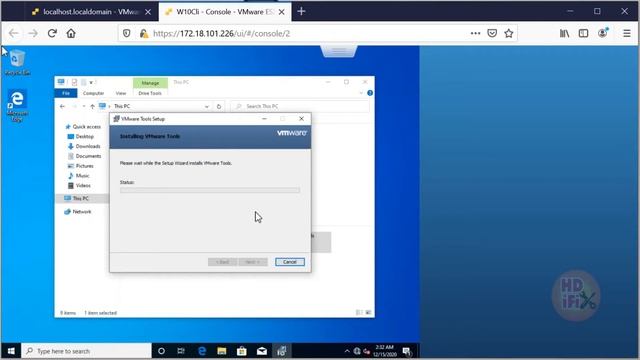The height and width of the screenshot is (360, 640).
Task: Open the File tab in Explorer
Action: (x=66, y=93)
